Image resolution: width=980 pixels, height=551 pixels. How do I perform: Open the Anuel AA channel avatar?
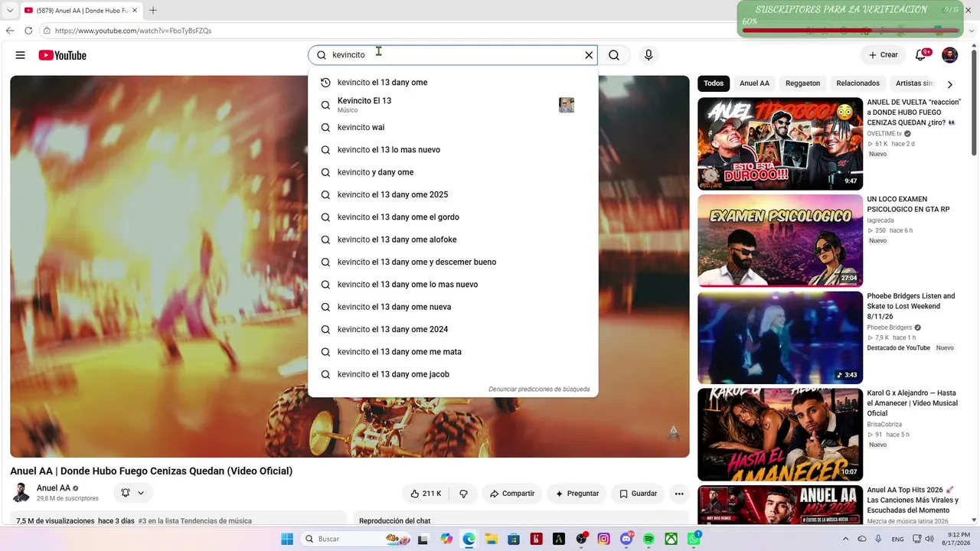(x=21, y=493)
